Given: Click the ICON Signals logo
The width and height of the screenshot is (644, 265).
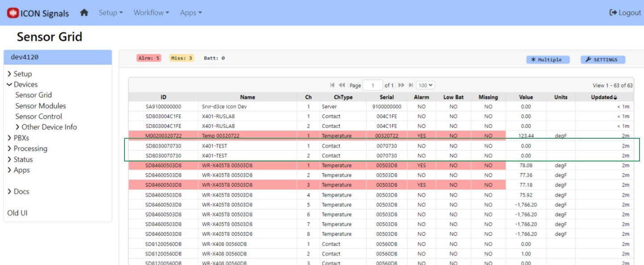Looking at the screenshot, I should point(38,13).
